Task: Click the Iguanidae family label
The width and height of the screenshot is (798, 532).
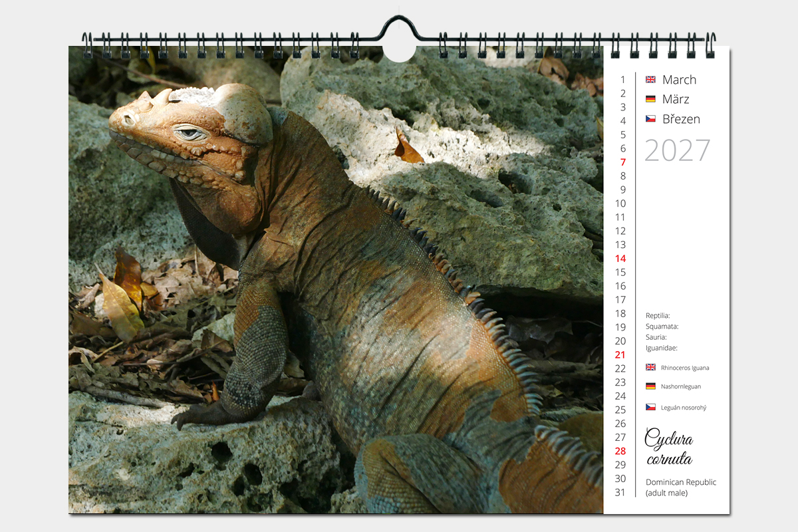Action: tap(661, 348)
